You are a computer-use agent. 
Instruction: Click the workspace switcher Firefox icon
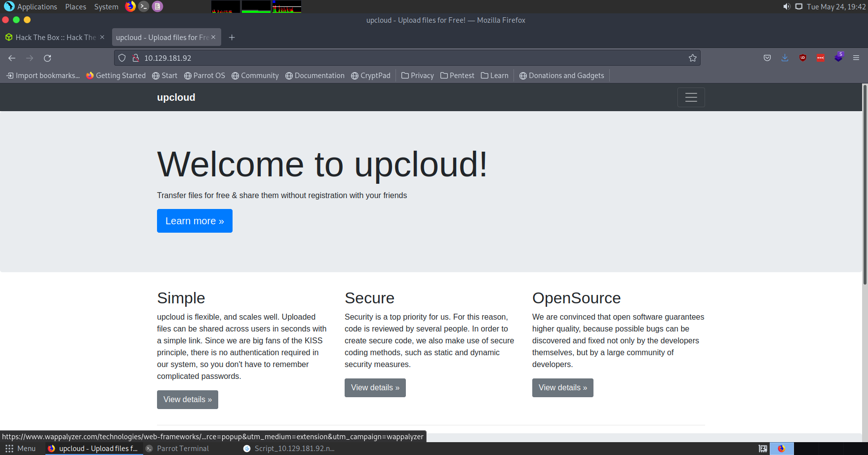[x=782, y=449]
